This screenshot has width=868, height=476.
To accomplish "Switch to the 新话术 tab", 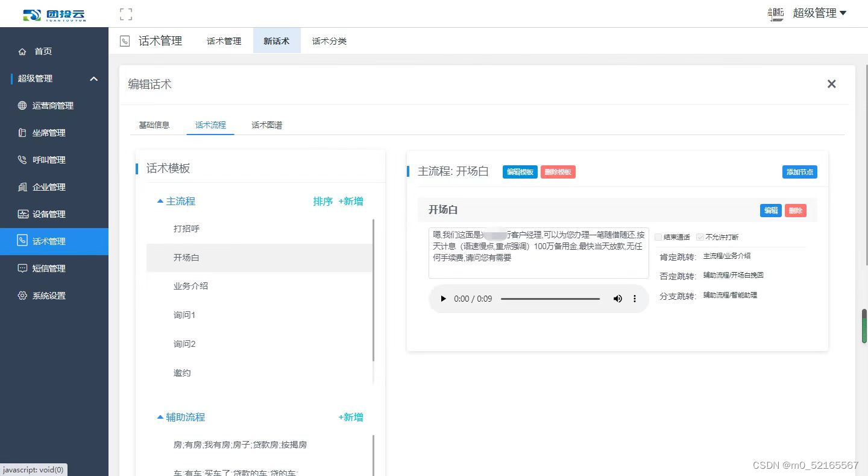I will pos(277,41).
